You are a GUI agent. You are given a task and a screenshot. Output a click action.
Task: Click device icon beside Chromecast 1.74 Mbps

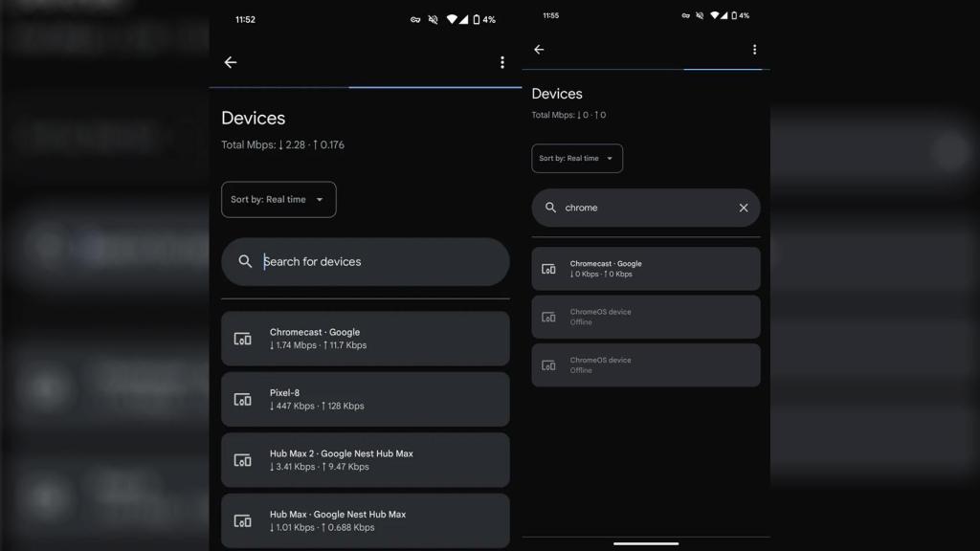point(242,340)
